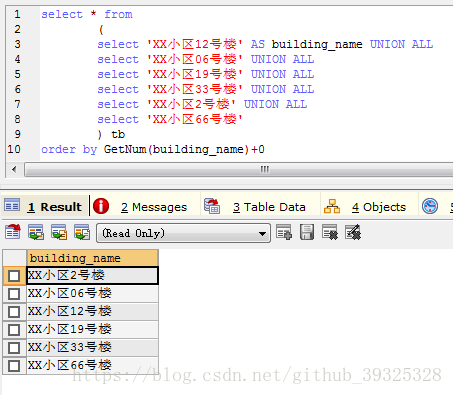
Task: Click the editor horizontal scrollbar thumb
Action: (x=239, y=169)
